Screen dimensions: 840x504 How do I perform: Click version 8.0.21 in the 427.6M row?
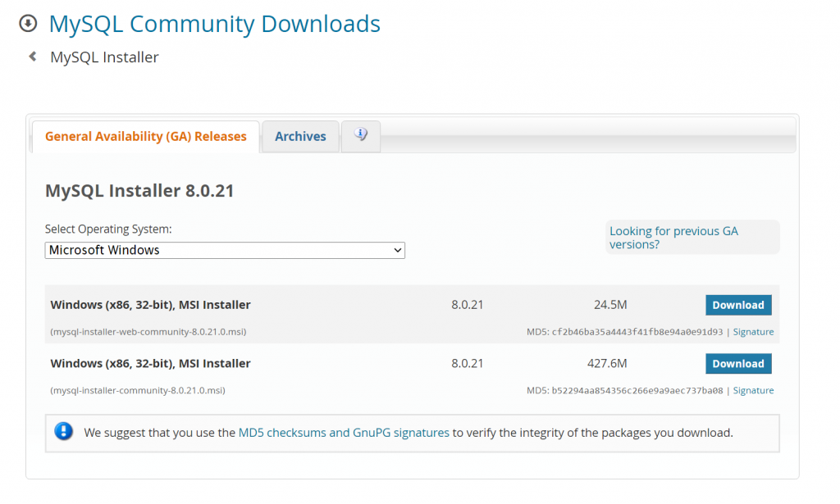tap(467, 364)
